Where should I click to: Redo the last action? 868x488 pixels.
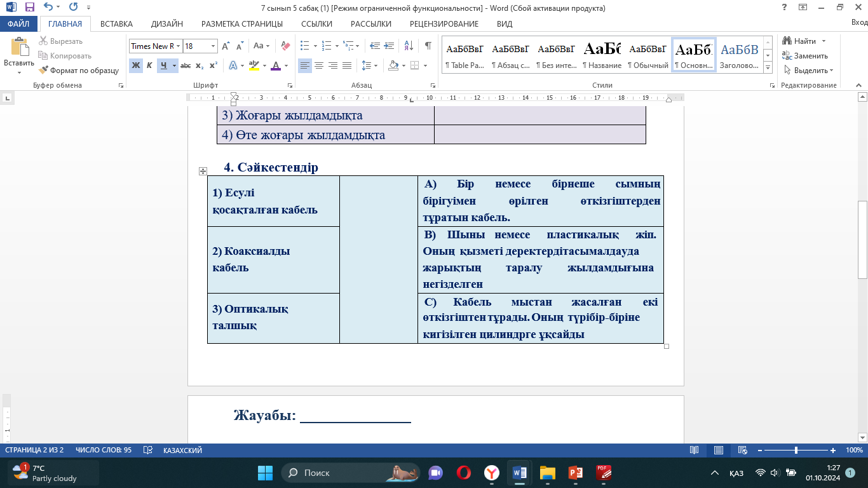coord(73,8)
